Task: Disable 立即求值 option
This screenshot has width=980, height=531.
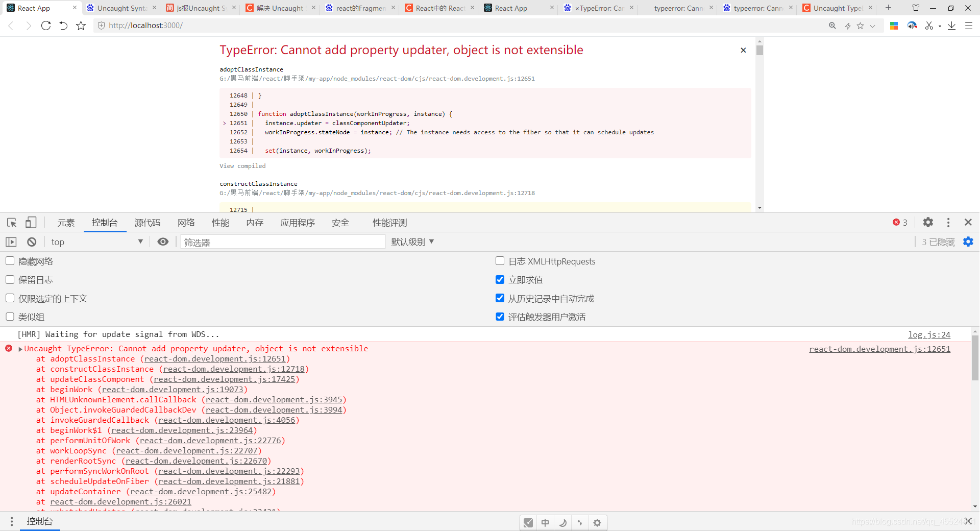Action: (500, 279)
